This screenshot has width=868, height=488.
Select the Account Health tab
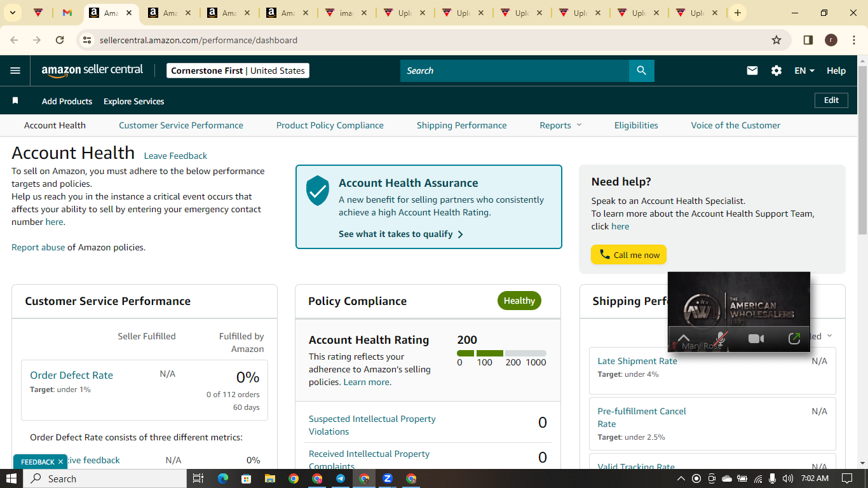click(55, 125)
